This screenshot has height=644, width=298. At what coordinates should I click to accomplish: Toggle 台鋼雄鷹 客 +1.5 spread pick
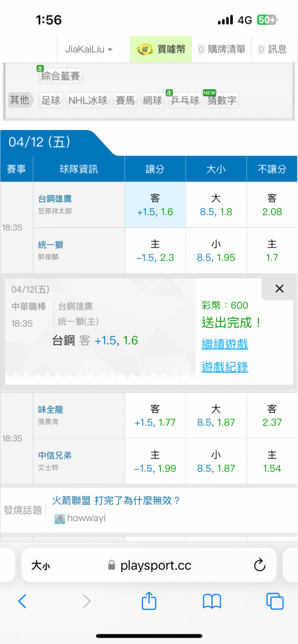(155, 205)
